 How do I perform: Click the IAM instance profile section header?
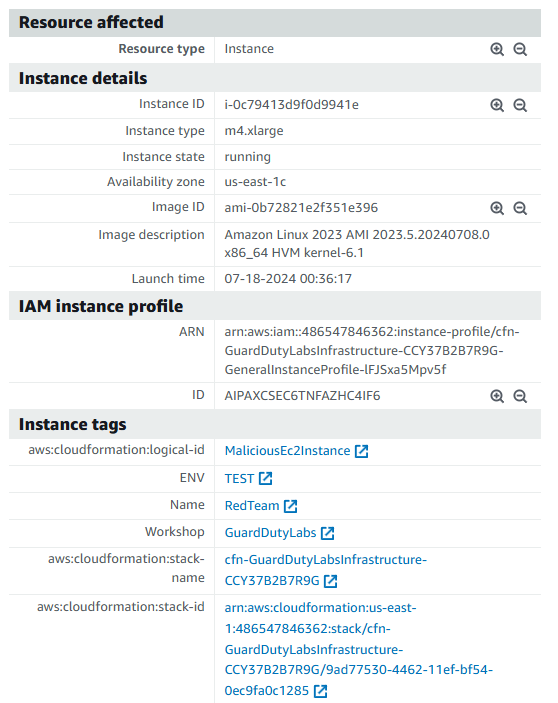click(275, 306)
